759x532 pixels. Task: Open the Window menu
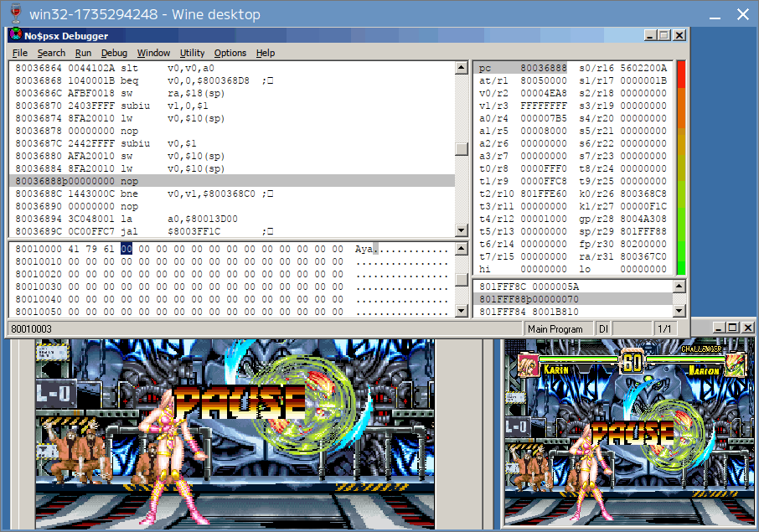pyautogui.click(x=153, y=53)
